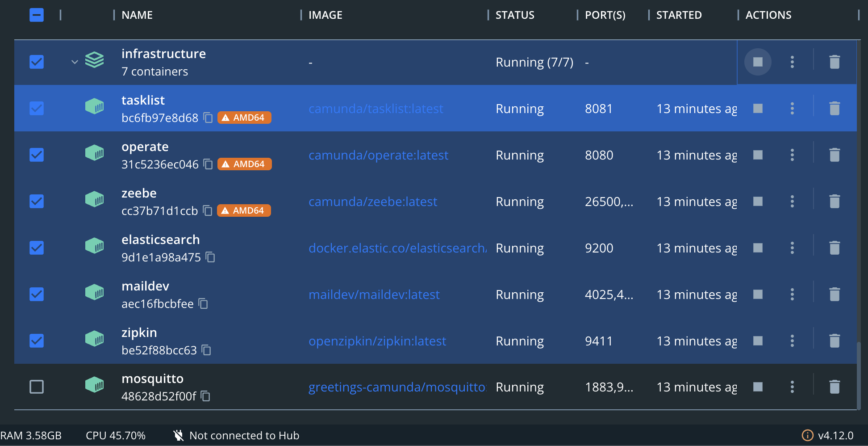Open more actions for maildev container
The width and height of the screenshot is (868, 446).
[792, 294]
